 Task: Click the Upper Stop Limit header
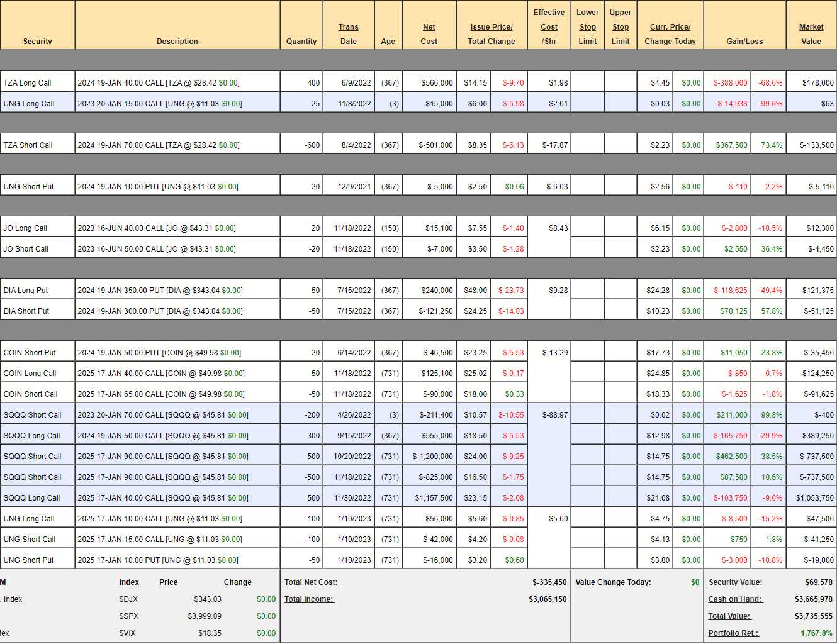coord(620,27)
